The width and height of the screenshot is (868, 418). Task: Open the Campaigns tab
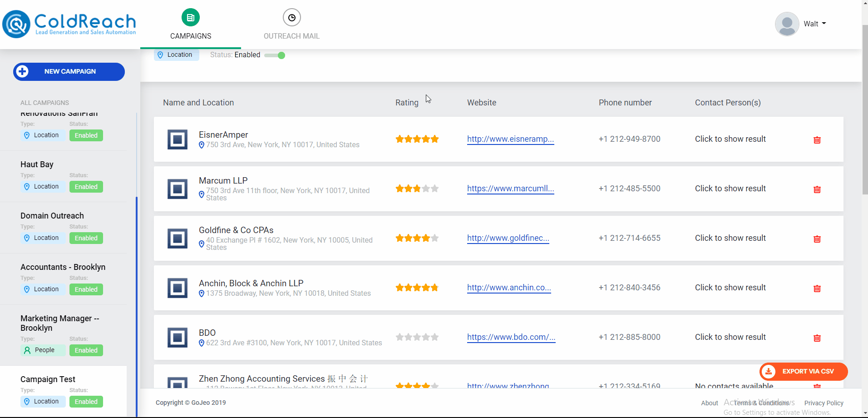[x=191, y=25]
